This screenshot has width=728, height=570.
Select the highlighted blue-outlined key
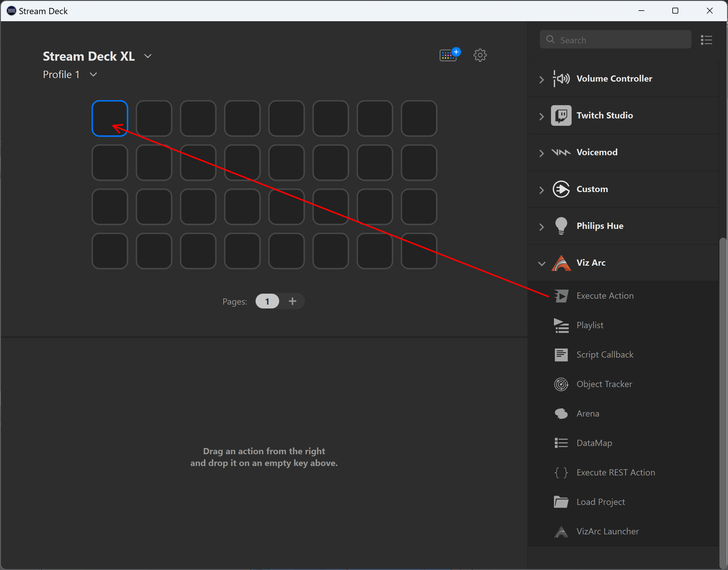coord(110,118)
